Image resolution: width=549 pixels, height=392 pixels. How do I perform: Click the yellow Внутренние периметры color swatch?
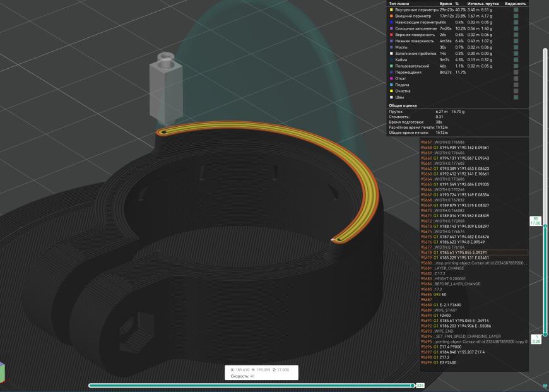tap(391, 9)
